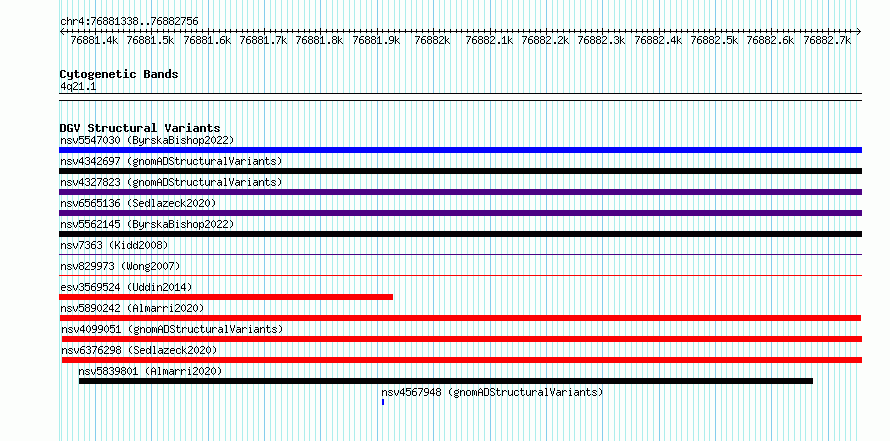Select the purple nsv4327823 variant bar
Image resolution: width=890 pixels, height=441 pixels.
(460, 192)
